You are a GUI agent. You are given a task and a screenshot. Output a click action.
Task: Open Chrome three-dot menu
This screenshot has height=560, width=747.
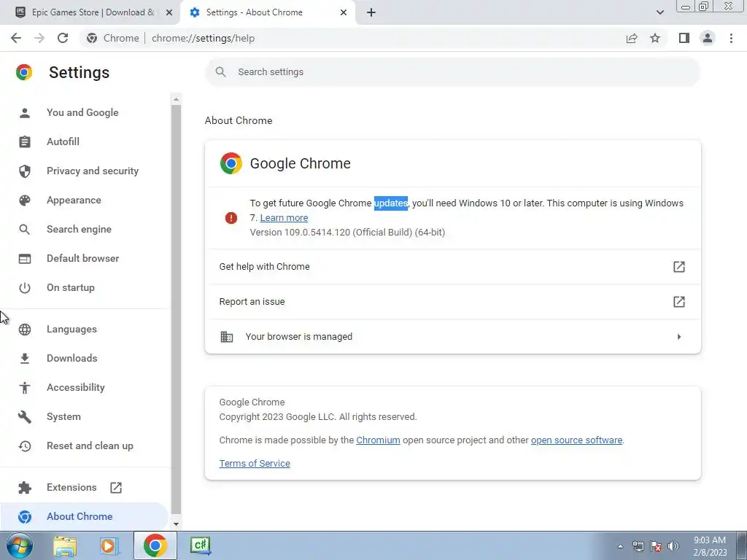click(x=731, y=38)
